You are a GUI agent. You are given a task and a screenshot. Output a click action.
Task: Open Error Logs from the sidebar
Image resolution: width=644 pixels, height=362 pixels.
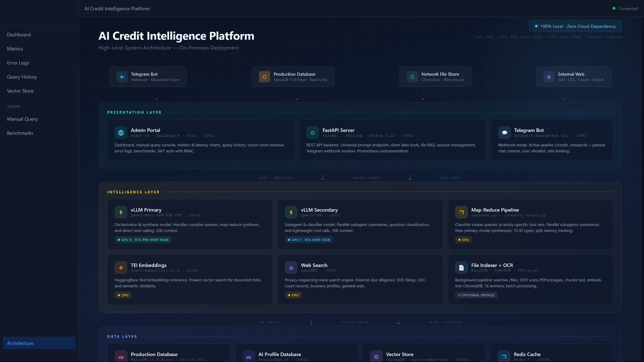[x=39, y=63]
